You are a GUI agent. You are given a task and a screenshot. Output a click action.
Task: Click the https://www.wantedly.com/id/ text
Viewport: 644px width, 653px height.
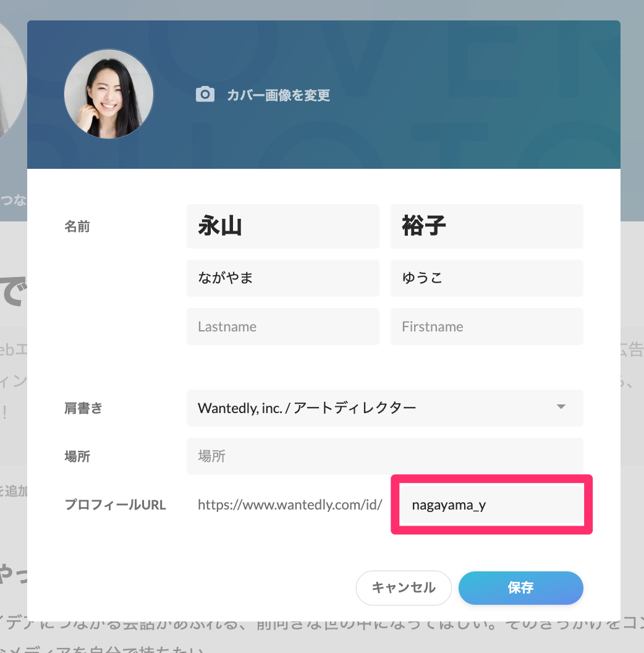point(290,505)
